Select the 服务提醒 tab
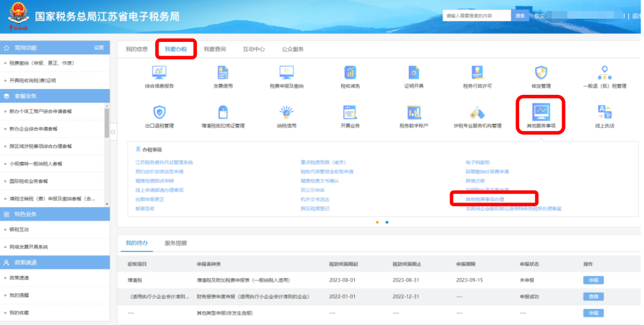Viewport: 644px width, 325px height. tap(176, 243)
